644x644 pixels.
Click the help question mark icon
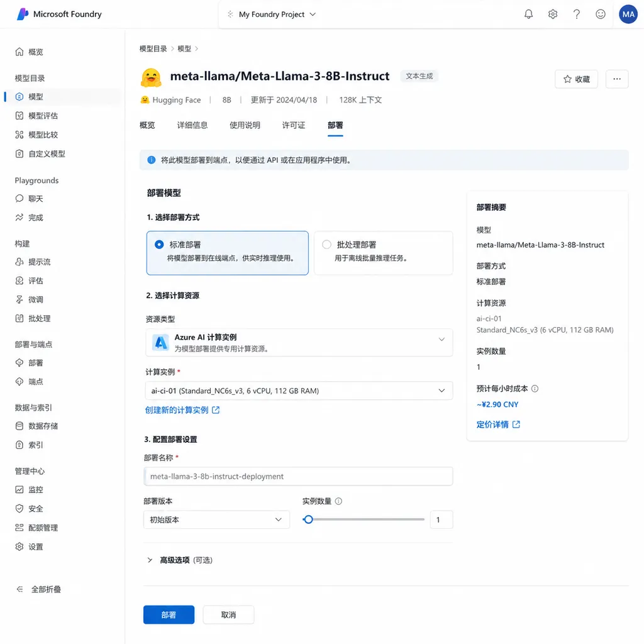click(577, 14)
